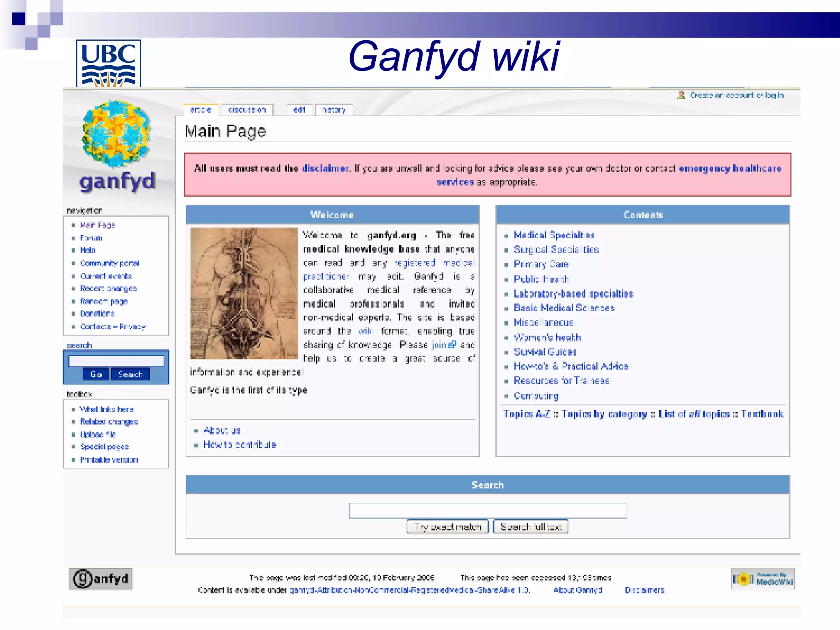This screenshot has height=630, width=840.
Task: Open Disclaimers in footer
Action: [x=644, y=590]
